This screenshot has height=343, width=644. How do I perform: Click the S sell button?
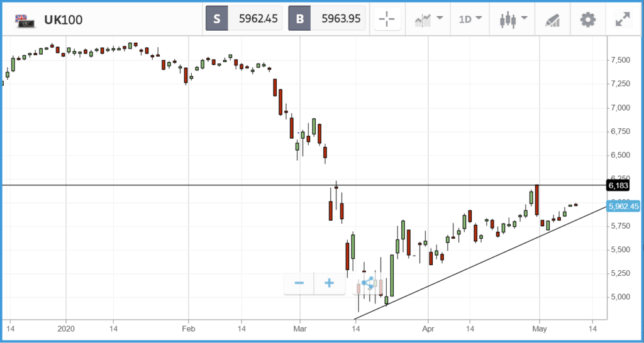point(217,19)
